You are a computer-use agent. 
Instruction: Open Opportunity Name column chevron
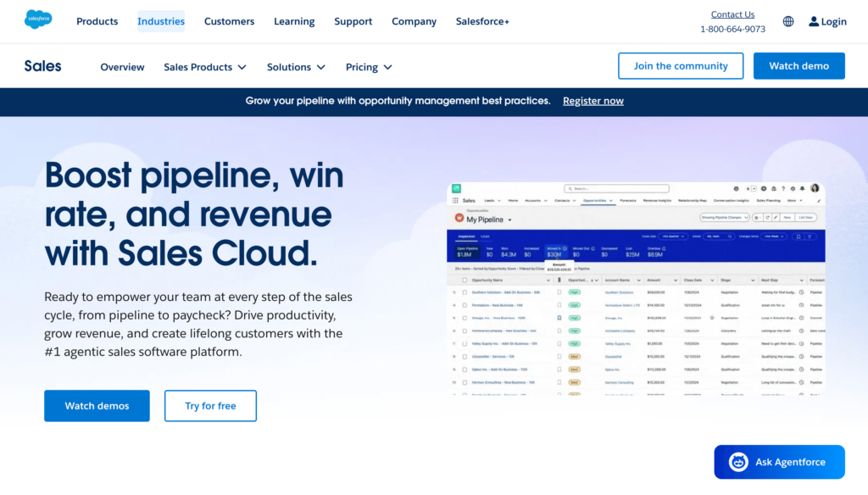tap(548, 281)
